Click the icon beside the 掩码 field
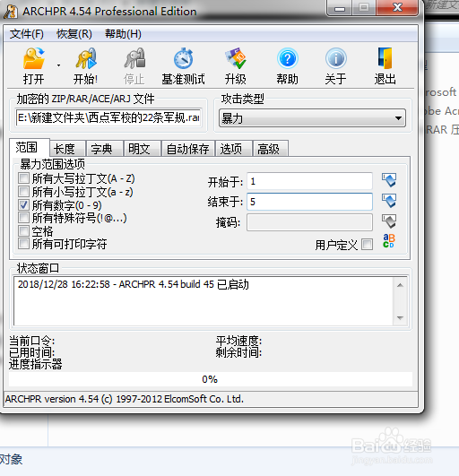This screenshot has height=476, width=459. point(389,221)
